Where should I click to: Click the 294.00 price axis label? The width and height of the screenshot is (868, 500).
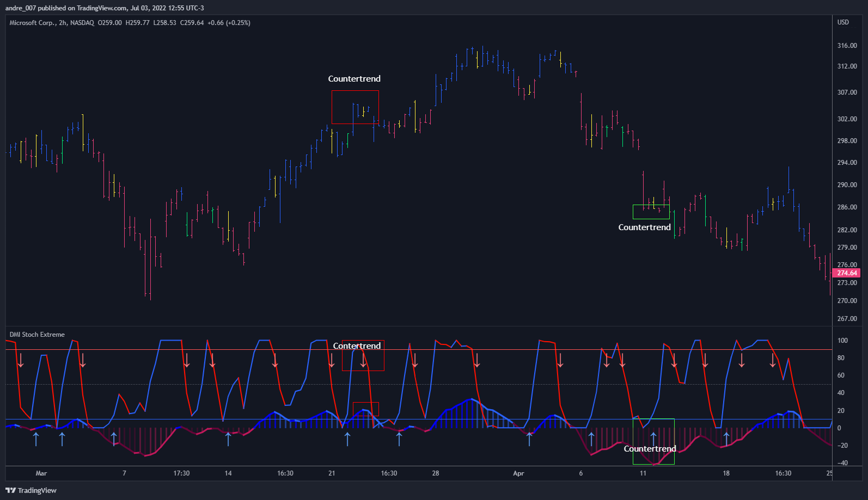click(847, 163)
